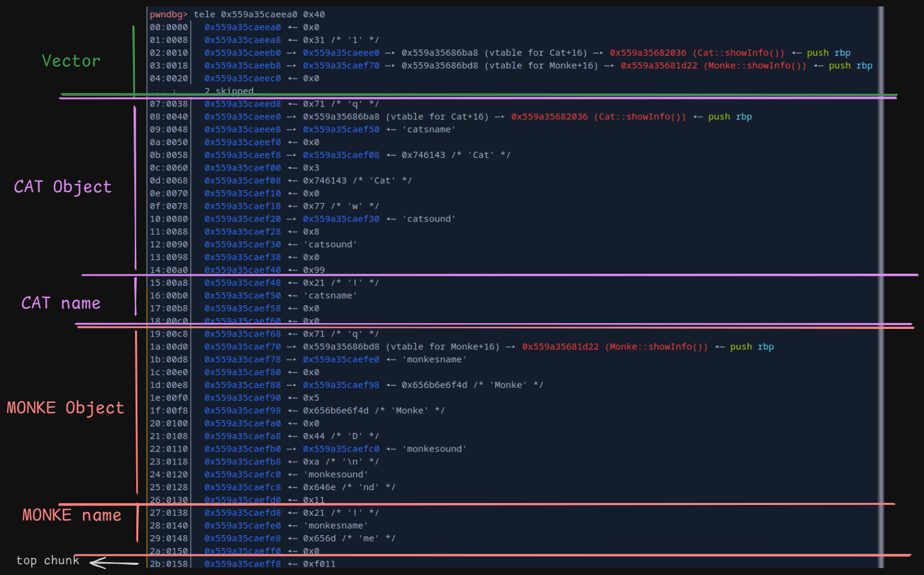Screen dimensions: 924x575
Task: Click address 0x559a35caeea0 on row 00:0000
Action: click(x=242, y=27)
